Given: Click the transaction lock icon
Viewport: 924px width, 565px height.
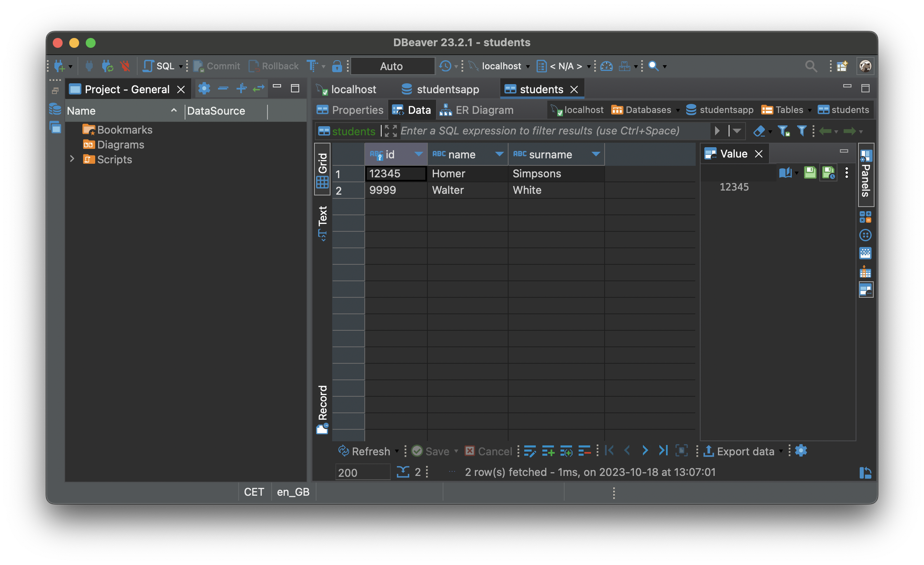Looking at the screenshot, I should 337,66.
